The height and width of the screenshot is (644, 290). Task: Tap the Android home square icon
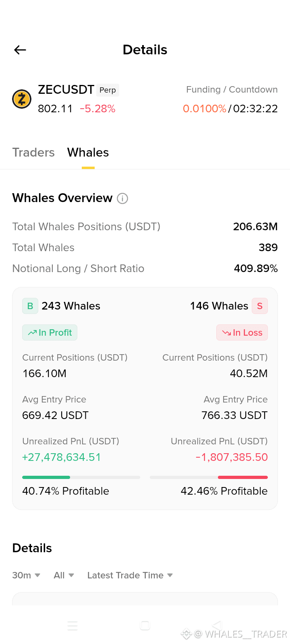(145, 625)
